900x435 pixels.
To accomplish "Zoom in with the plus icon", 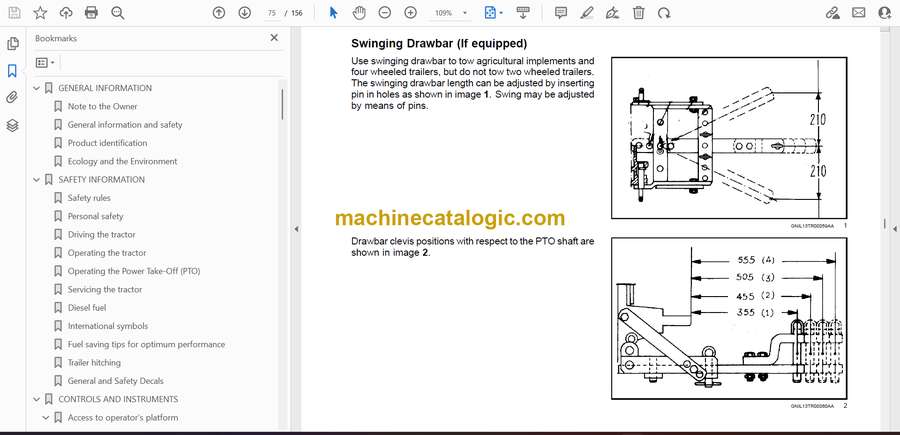I will click(x=410, y=13).
